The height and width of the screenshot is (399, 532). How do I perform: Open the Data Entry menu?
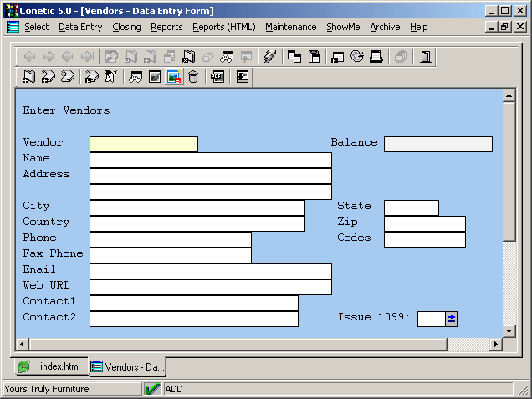pyautogui.click(x=80, y=27)
